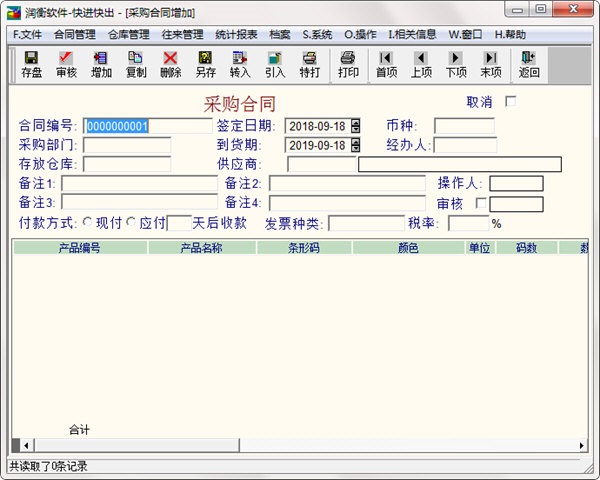Screen dimensions: 600x480
Task: Click the 发票种类 input field
Action: (366, 223)
